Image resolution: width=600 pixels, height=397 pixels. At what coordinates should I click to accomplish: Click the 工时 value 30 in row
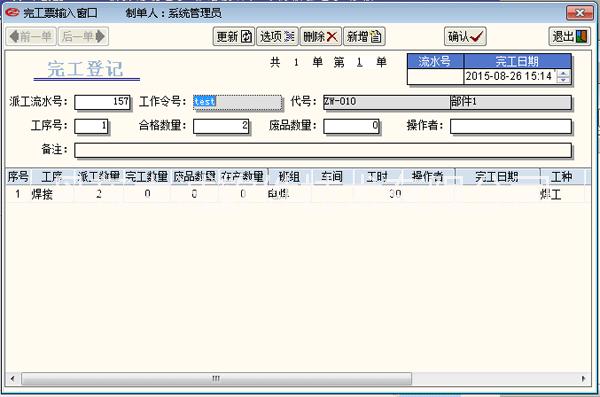(395, 194)
